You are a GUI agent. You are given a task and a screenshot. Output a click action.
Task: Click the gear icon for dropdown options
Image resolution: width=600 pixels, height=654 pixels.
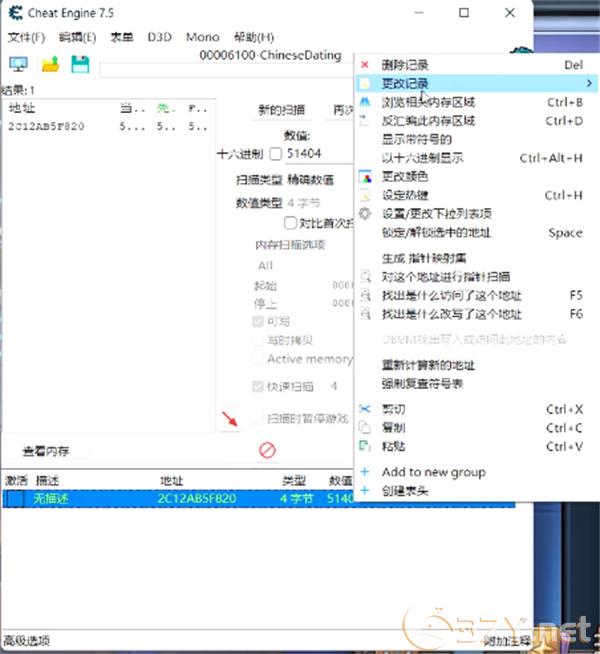pos(365,214)
